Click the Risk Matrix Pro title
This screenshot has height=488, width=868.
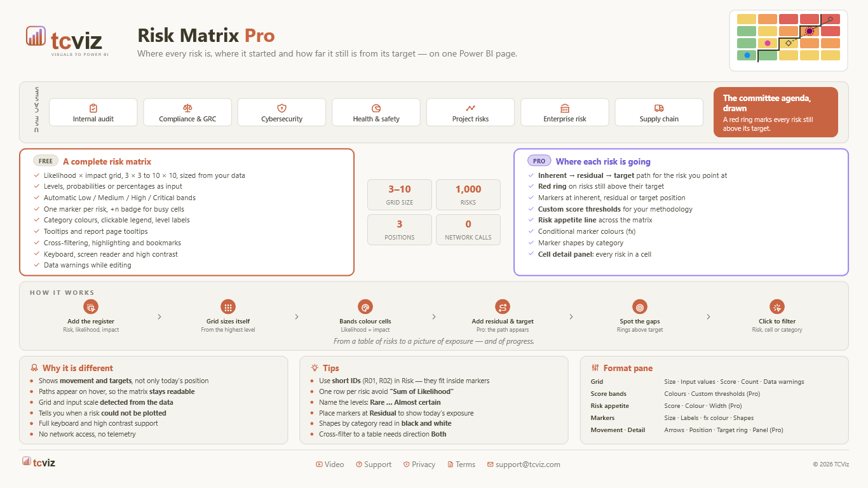[206, 35]
